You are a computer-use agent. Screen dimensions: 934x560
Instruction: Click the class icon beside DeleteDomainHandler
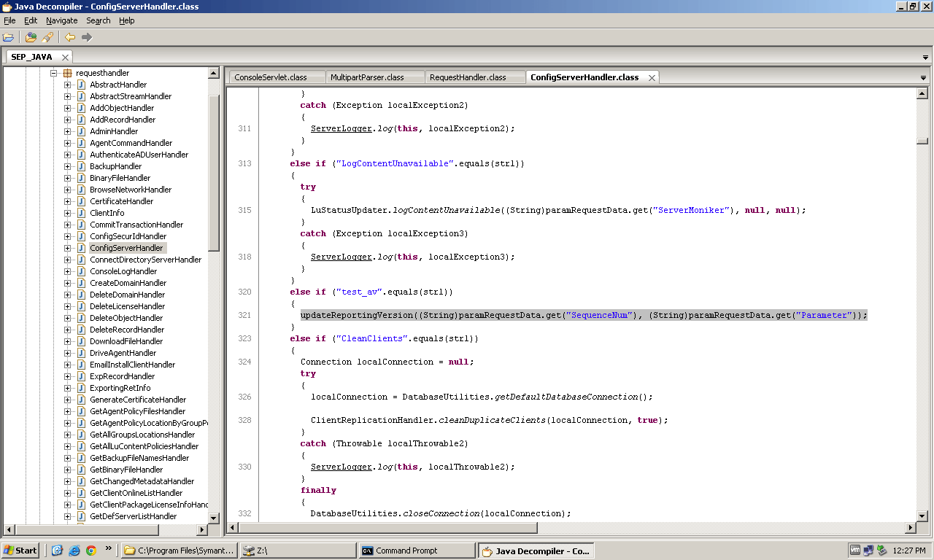point(81,295)
